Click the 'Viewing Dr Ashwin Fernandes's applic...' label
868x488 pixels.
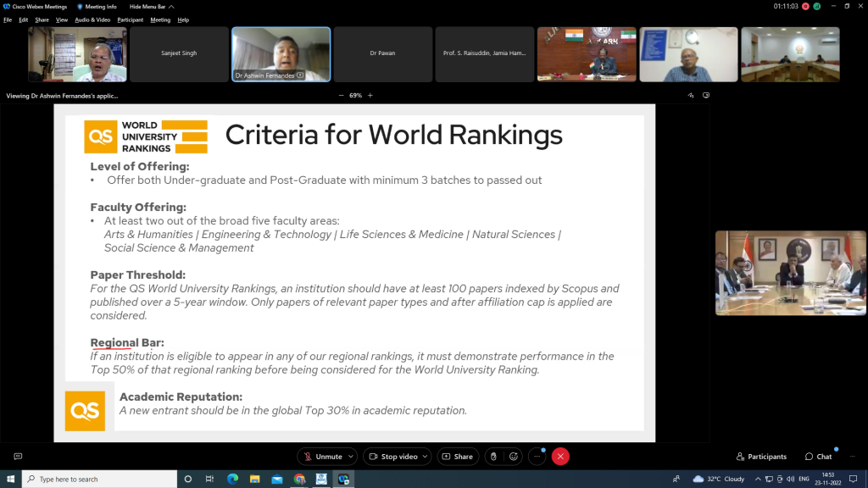click(62, 96)
